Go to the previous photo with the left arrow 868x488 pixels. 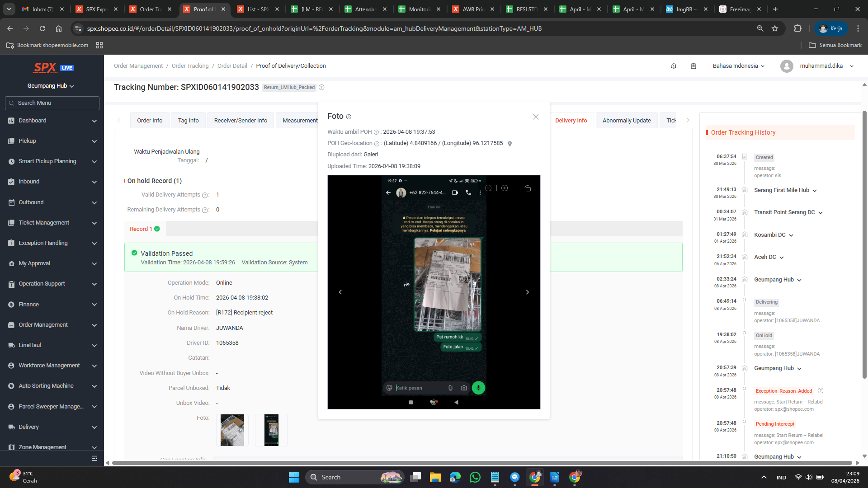[x=340, y=292]
